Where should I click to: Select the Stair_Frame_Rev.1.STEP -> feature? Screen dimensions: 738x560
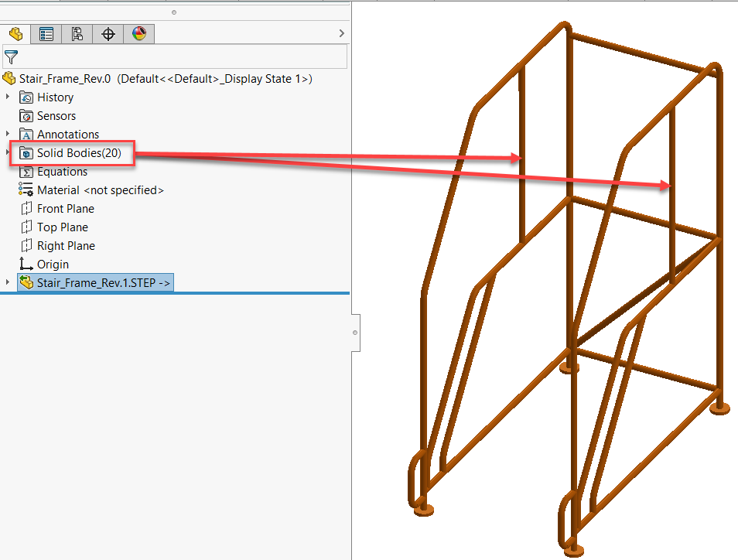(104, 283)
